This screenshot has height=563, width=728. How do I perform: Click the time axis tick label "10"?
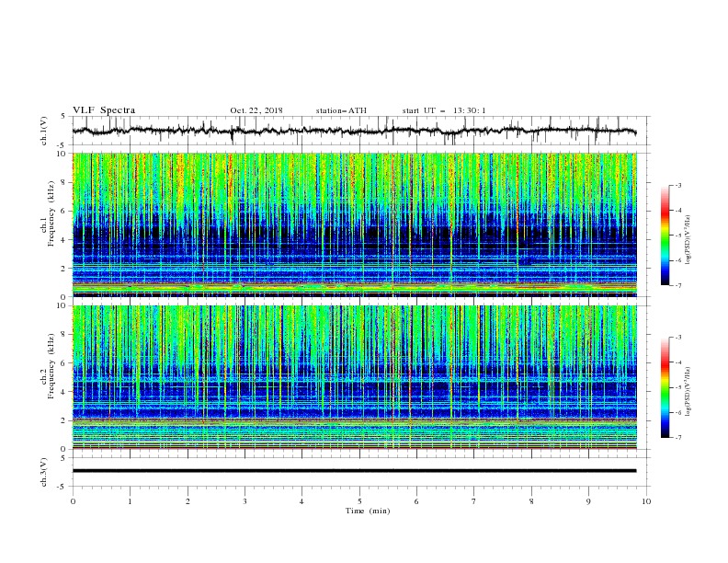click(x=646, y=501)
